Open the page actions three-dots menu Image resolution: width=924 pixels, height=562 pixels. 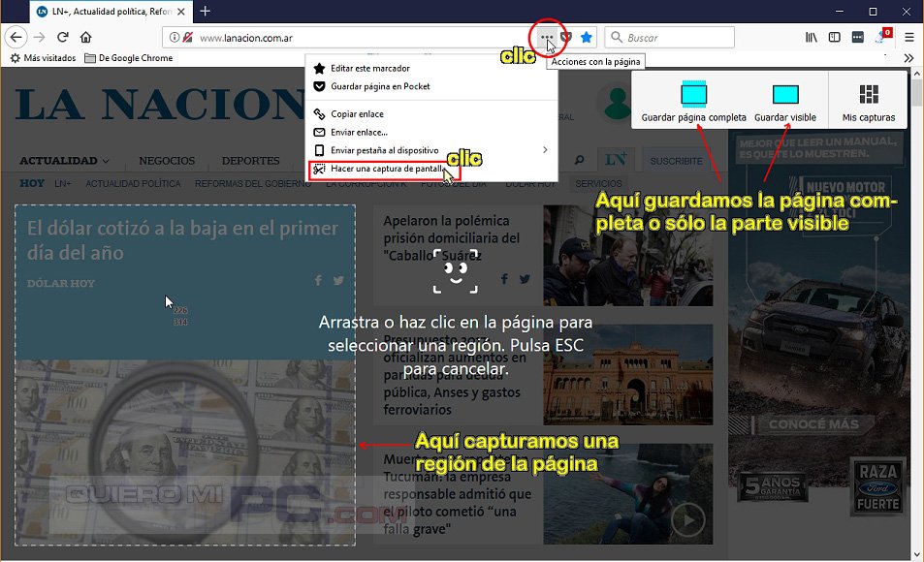(x=547, y=38)
